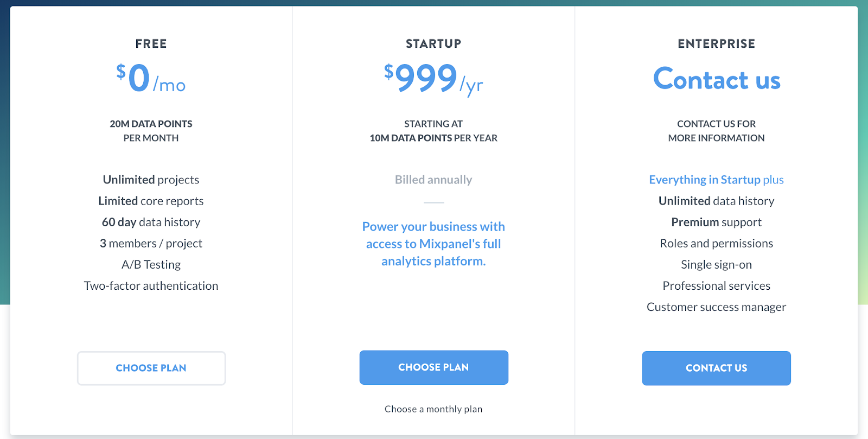Click 'Single sign-on' feature text
This screenshot has height=439, width=868.
point(716,265)
